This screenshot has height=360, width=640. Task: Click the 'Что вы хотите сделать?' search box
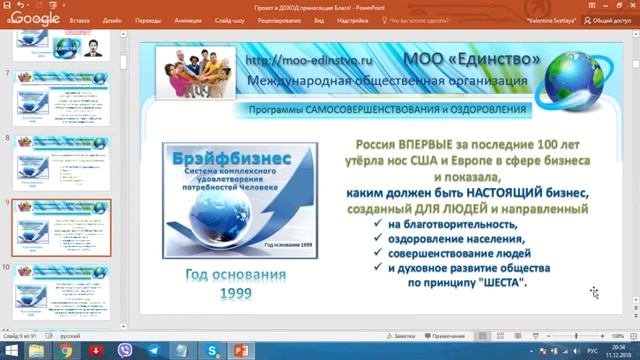pos(415,20)
